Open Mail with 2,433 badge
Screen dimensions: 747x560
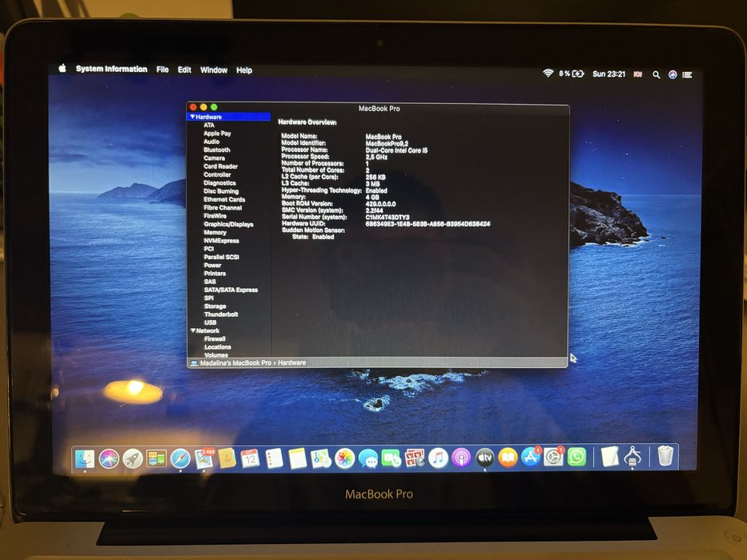pyautogui.click(x=204, y=458)
